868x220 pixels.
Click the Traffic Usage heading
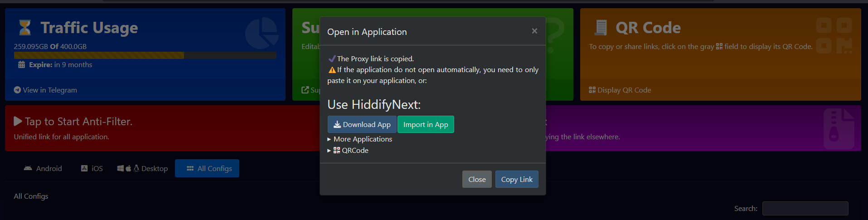[89, 28]
